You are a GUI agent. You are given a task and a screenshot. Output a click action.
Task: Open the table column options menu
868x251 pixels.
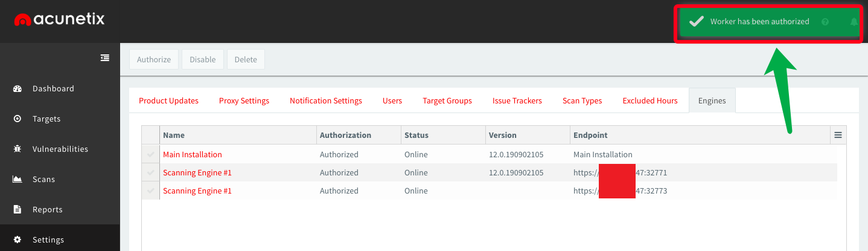[x=838, y=135]
